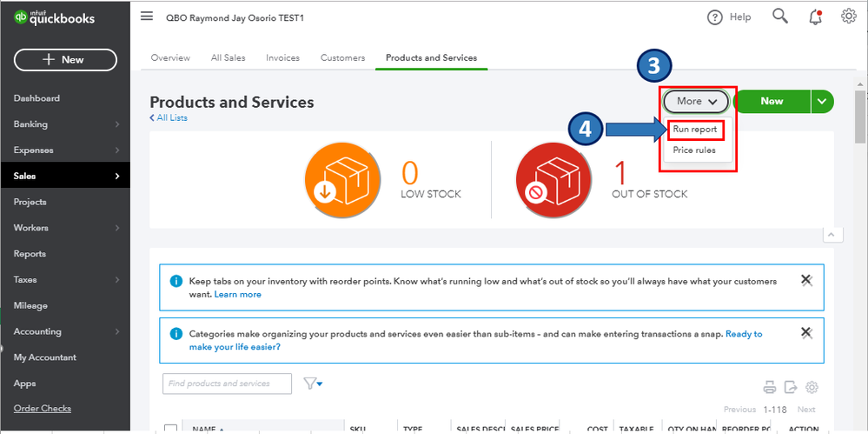Click the TAXABLE column header
This screenshot has width=868, height=434.
(x=638, y=430)
